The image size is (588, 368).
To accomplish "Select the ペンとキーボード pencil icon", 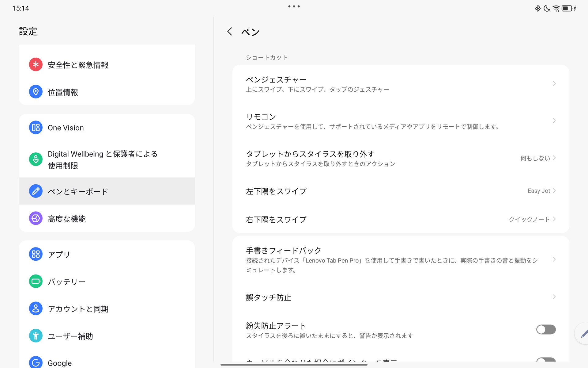I will pos(36,191).
